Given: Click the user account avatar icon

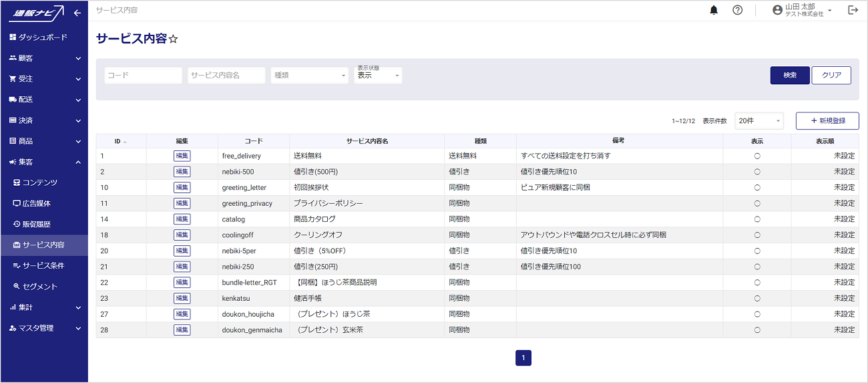Looking at the screenshot, I should point(777,10).
